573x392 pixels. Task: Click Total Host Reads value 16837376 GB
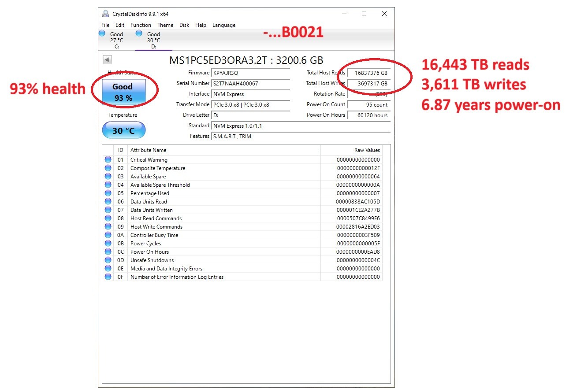pos(368,73)
